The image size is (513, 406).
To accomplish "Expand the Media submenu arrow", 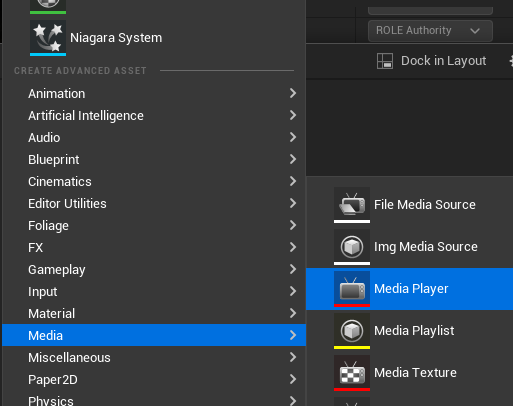I will tap(293, 335).
